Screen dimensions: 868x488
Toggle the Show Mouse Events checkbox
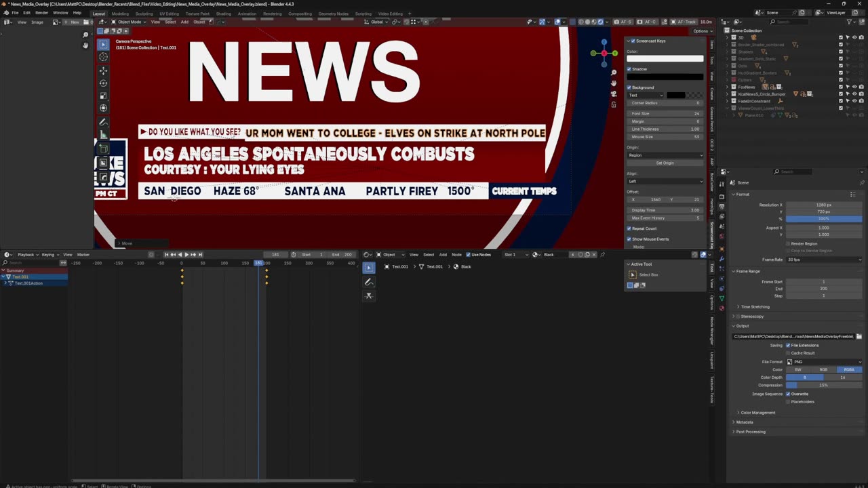click(x=629, y=239)
